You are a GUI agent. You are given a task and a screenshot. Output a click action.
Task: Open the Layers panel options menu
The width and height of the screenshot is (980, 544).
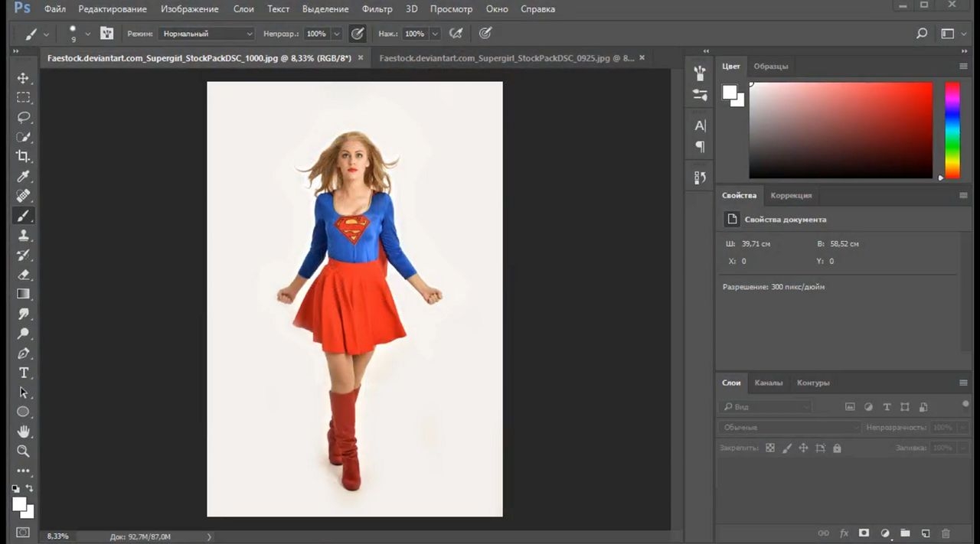[x=963, y=383]
